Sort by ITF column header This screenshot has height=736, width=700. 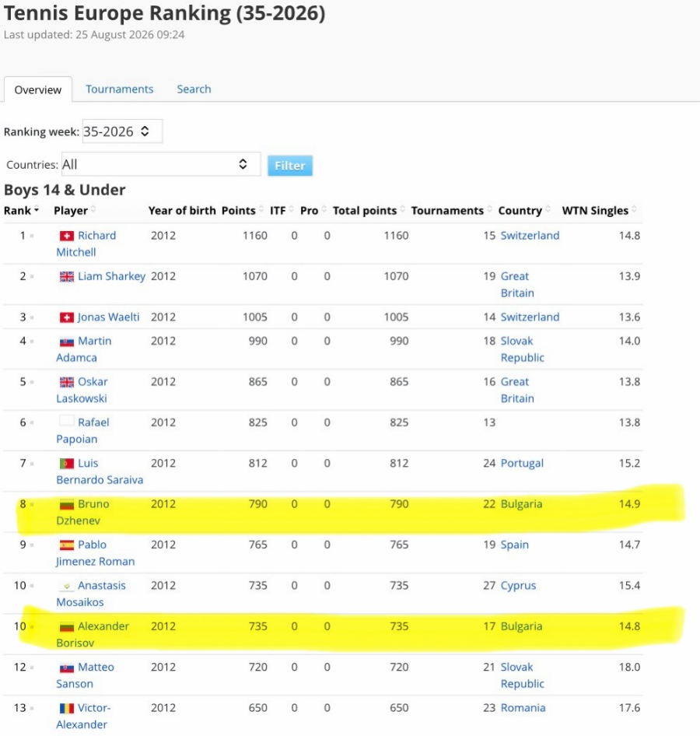278,210
